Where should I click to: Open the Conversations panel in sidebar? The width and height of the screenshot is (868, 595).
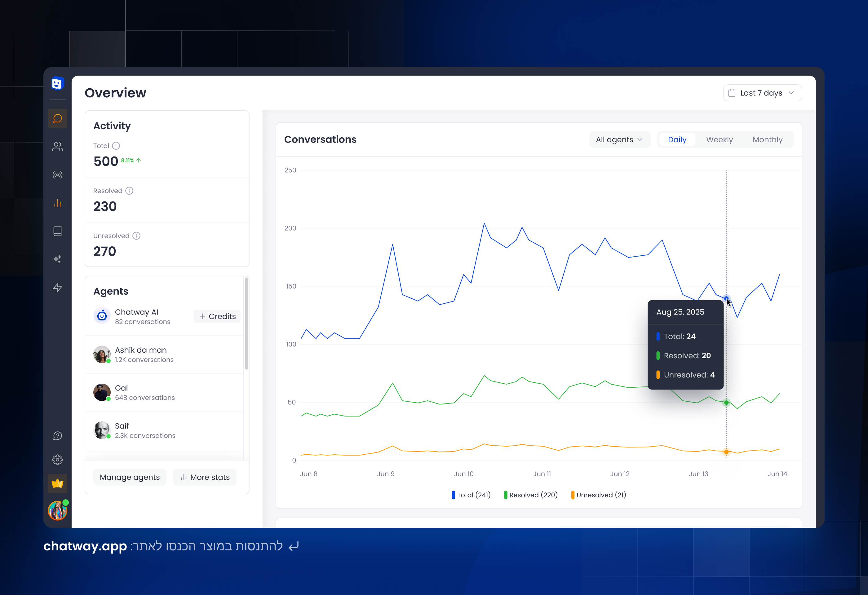(x=58, y=118)
